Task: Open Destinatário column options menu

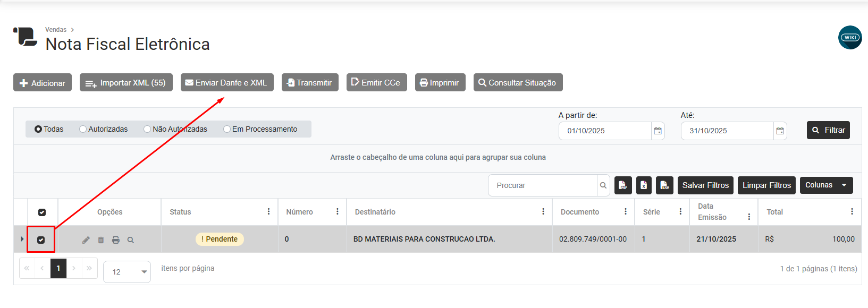Action: coord(543,211)
